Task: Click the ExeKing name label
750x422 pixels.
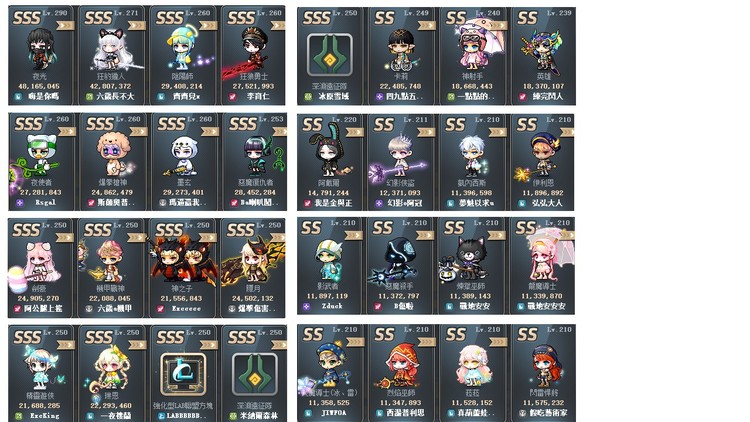Action: [44, 416]
